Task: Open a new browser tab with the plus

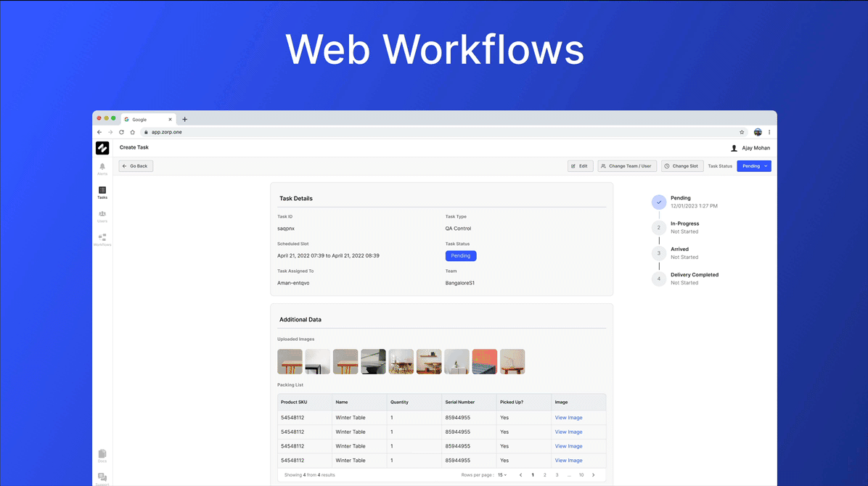Action: [x=185, y=119]
